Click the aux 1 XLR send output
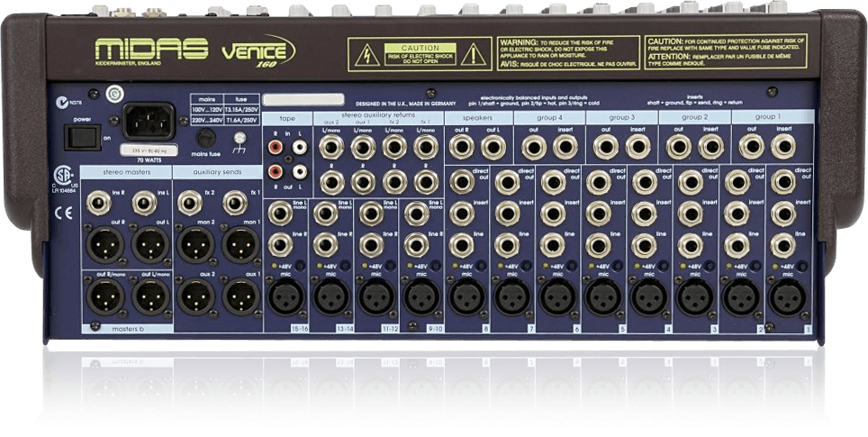The image size is (868, 437). click(240, 296)
